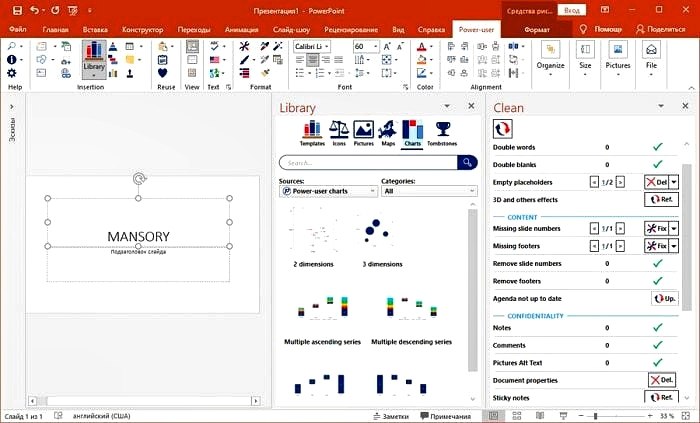Click the wrench format tools icon
This screenshot has width=700, height=423.
(244, 46)
